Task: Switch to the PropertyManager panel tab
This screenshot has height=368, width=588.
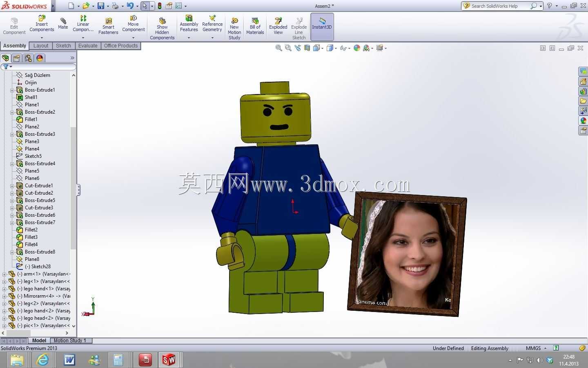Action: click(17, 58)
